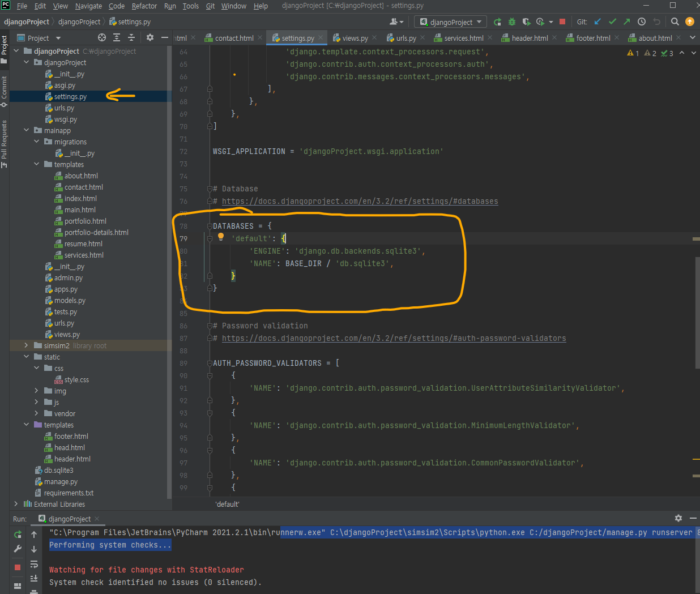
Task: Select requirements.txt in project tree
Action: click(x=69, y=493)
